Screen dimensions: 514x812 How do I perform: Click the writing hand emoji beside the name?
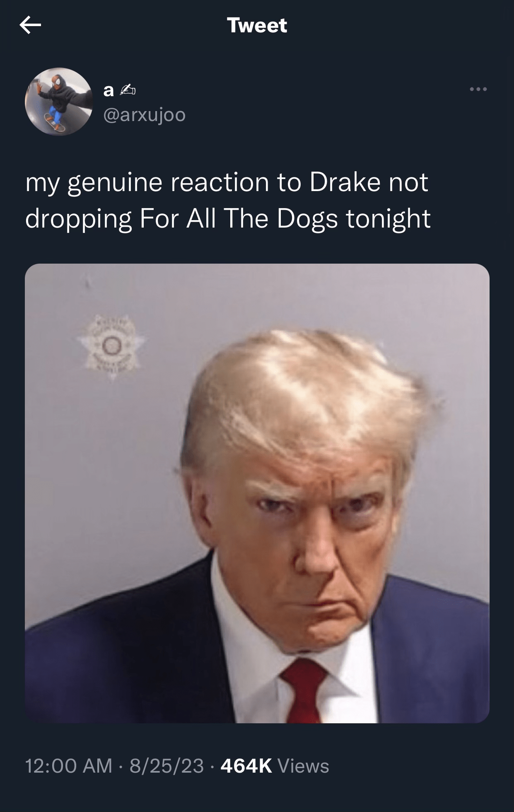tap(128, 90)
